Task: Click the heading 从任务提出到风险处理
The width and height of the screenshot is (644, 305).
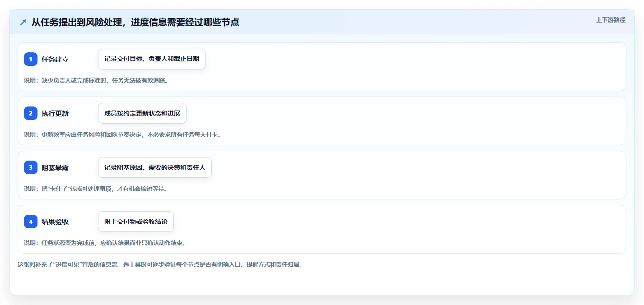Action: point(135,22)
